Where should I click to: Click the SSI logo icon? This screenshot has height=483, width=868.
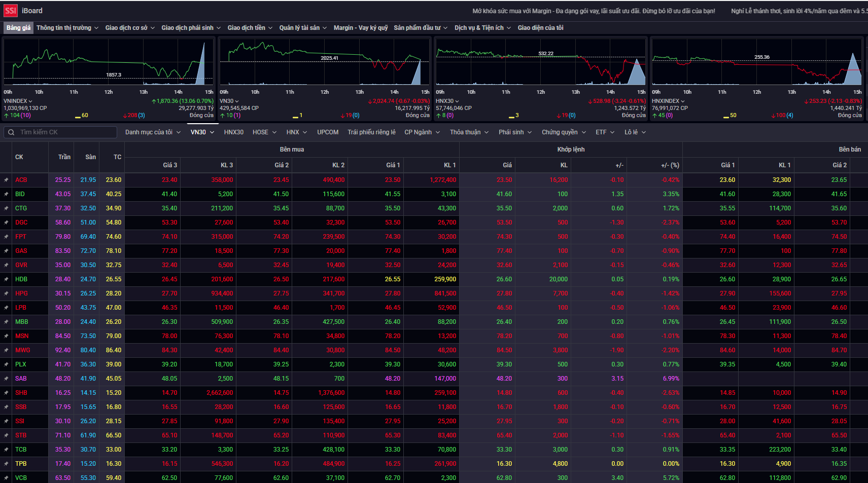pos(11,11)
